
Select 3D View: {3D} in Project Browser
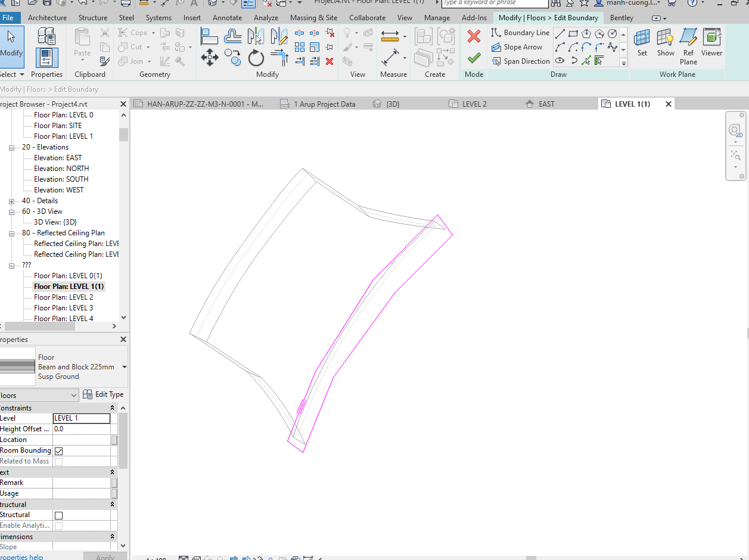tap(55, 222)
